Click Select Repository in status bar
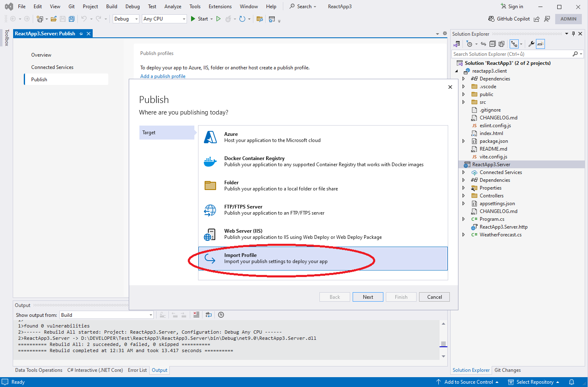Viewport: 588px width, 387px height. 533,382
